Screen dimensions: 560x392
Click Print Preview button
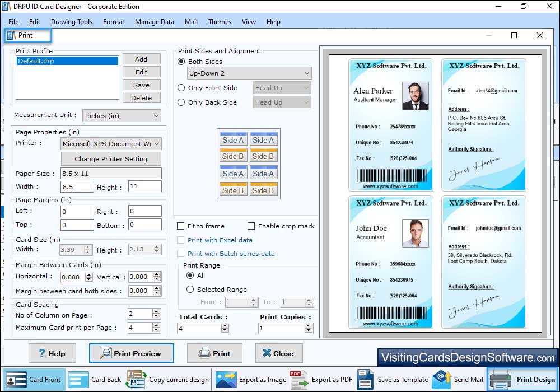click(x=132, y=353)
